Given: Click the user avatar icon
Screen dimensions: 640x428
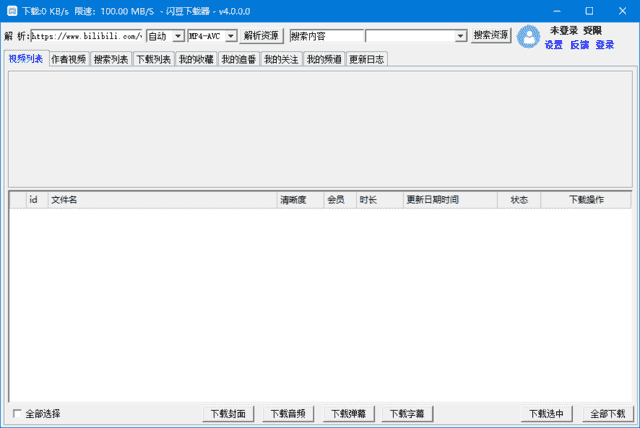Looking at the screenshot, I should pyautogui.click(x=528, y=37).
